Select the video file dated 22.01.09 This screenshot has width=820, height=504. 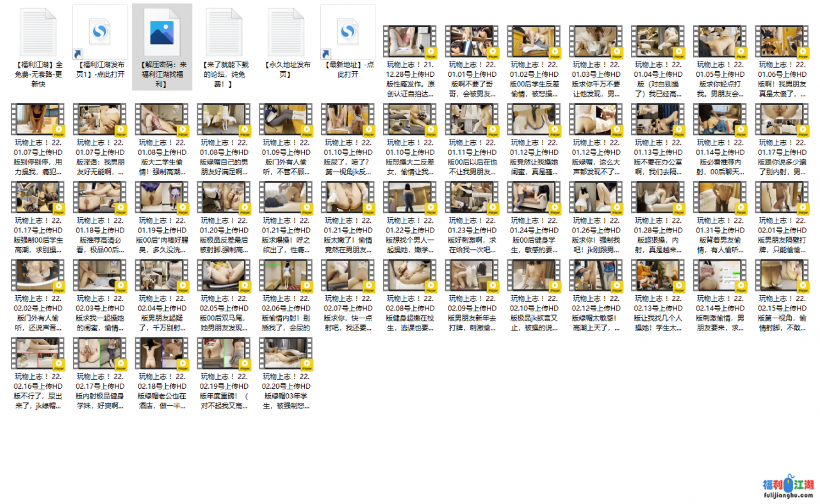click(286, 120)
